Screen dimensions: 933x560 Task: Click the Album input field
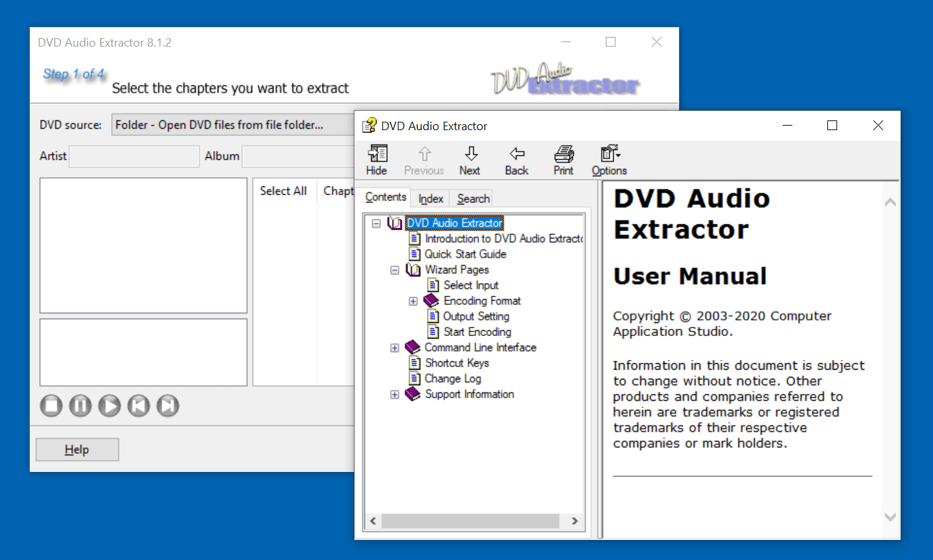(x=299, y=156)
